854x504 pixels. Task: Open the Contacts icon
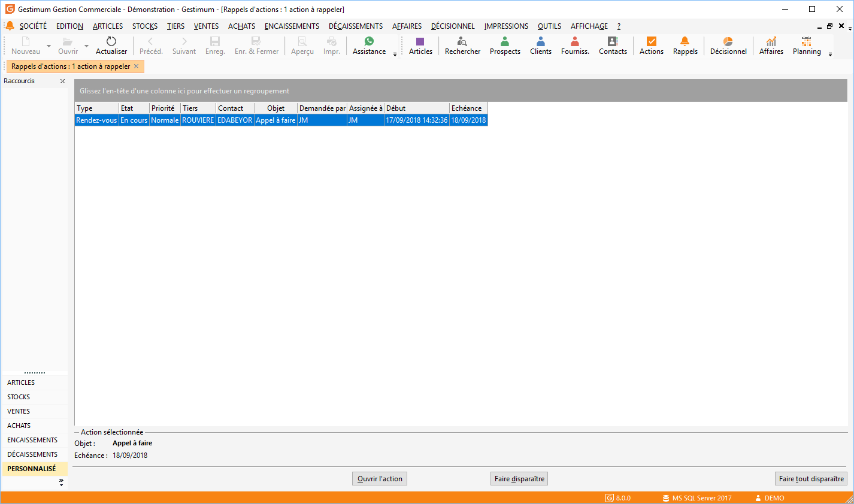613,41
